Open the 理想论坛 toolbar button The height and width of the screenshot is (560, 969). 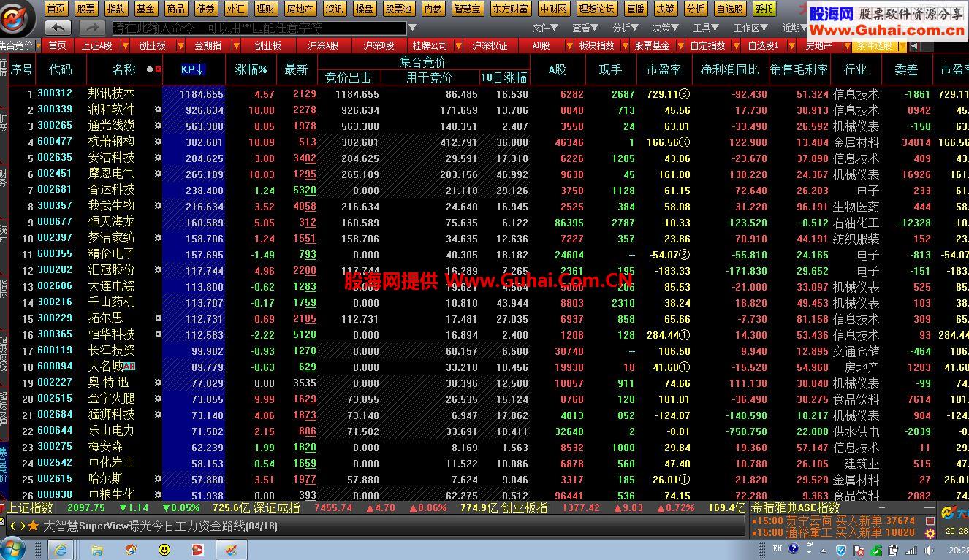pyautogui.click(x=596, y=9)
